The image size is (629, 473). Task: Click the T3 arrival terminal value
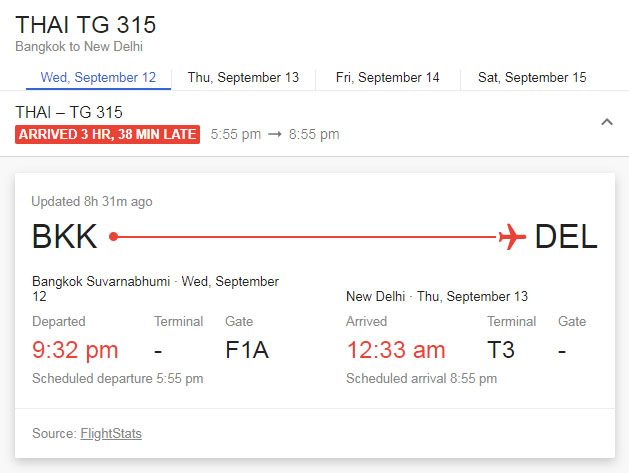click(501, 350)
